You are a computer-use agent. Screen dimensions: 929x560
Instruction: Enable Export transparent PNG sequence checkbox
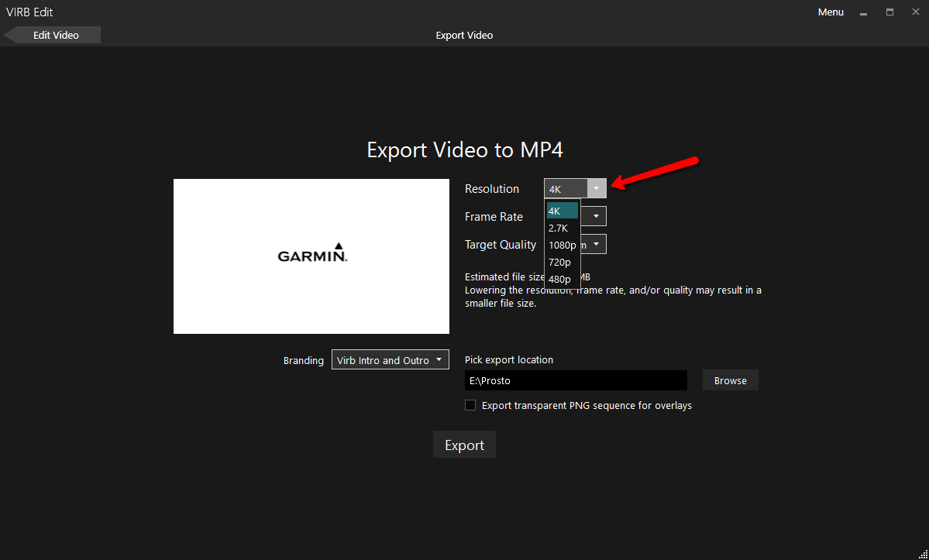pos(470,405)
